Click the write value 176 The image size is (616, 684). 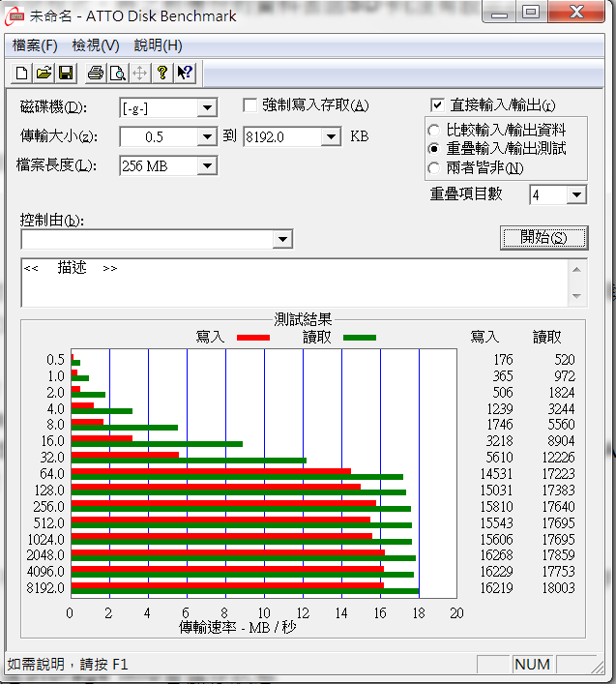click(503, 360)
